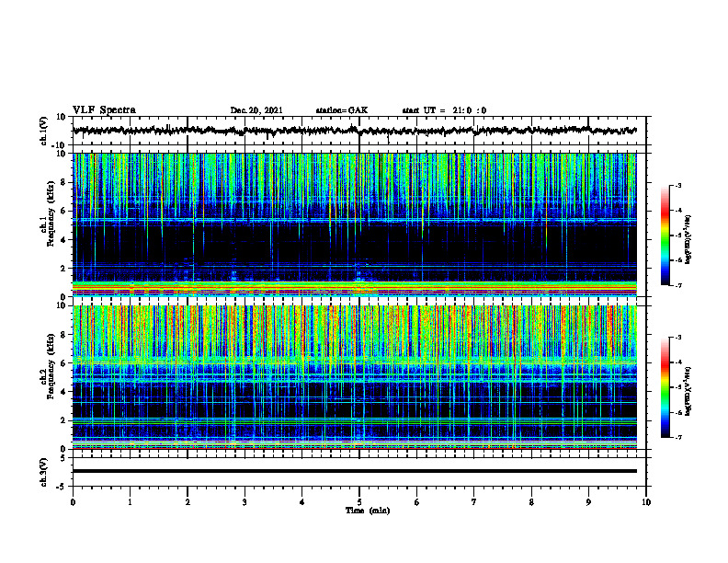Click the ch.2 spectrogram panel
The width and height of the screenshot is (728, 563).
tap(354, 377)
